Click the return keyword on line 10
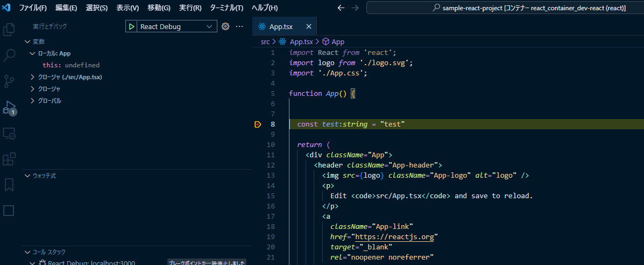The image size is (644, 265). (310, 145)
